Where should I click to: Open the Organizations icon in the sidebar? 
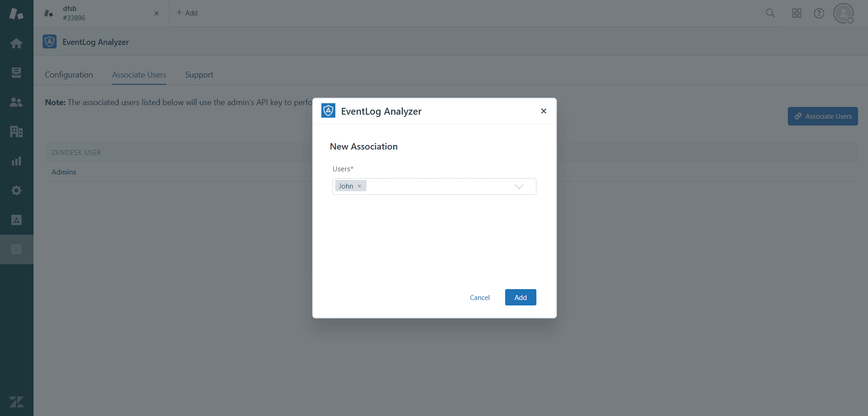tap(16, 131)
